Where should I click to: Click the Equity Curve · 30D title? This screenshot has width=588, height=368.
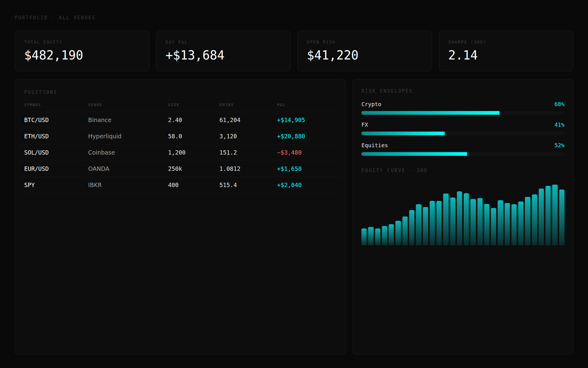(x=394, y=171)
